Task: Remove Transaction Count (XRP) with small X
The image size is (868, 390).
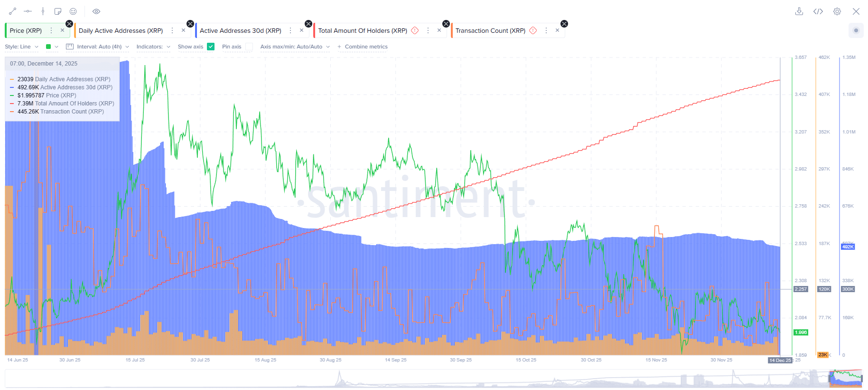Action: (x=557, y=30)
